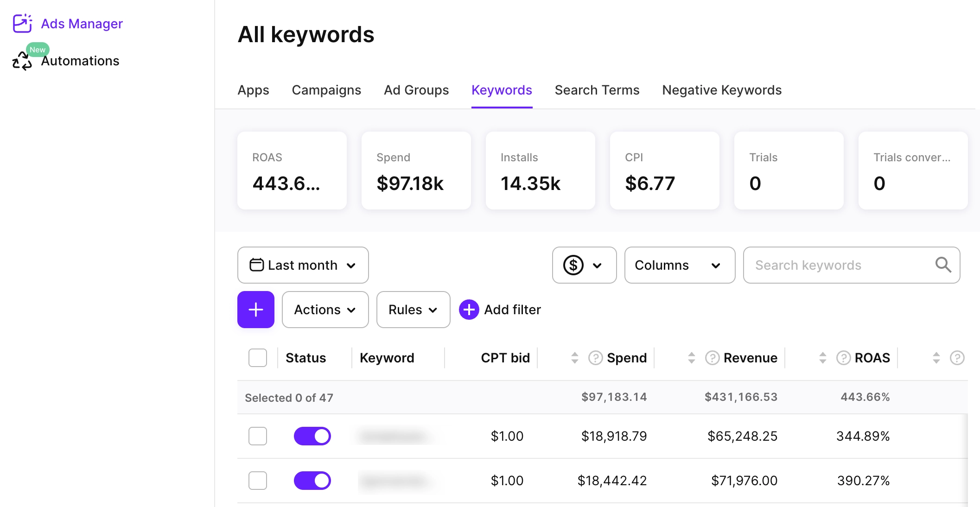
Task: Open the Last month date range dropdown
Action: pos(303,265)
